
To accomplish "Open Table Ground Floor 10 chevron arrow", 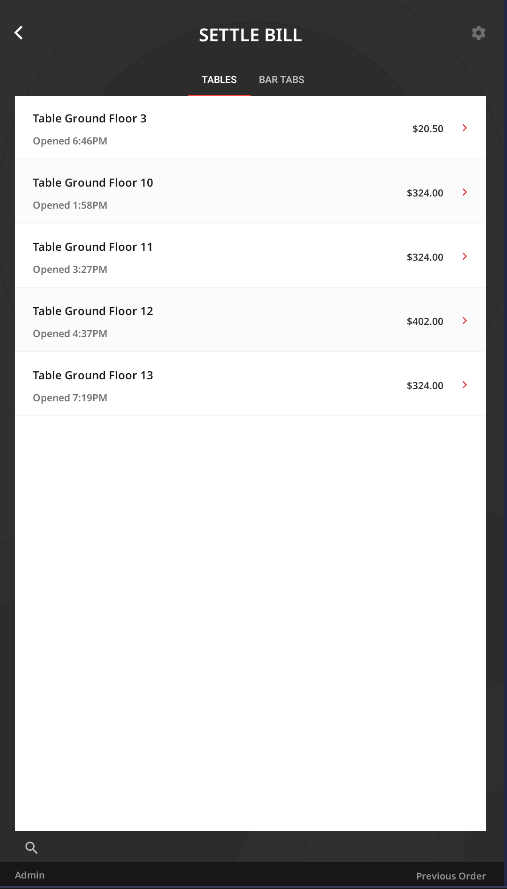I will click(464, 192).
